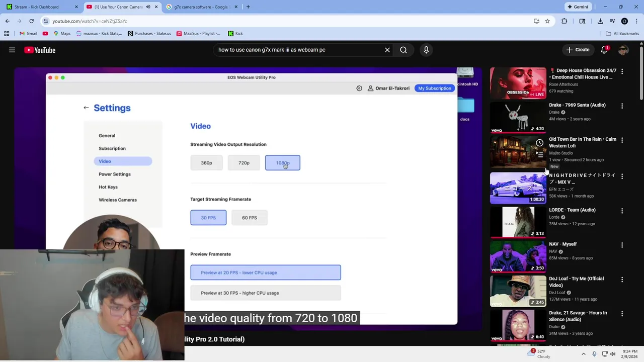Open the Hot Keys settings section
The width and height of the screenshot is (644, 362).
coord(108,187)
